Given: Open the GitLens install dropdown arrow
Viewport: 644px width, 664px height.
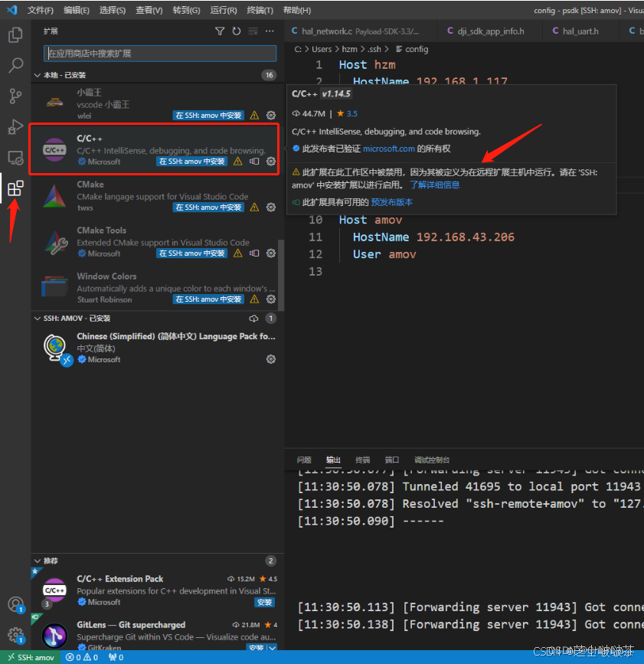Looking at the screenshot, I should coord(273,648).
